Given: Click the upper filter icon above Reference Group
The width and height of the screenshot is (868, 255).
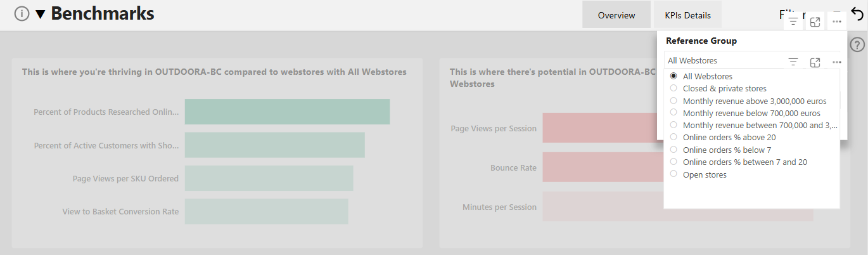Looking at the screenshot, I should tap(793, 22).
